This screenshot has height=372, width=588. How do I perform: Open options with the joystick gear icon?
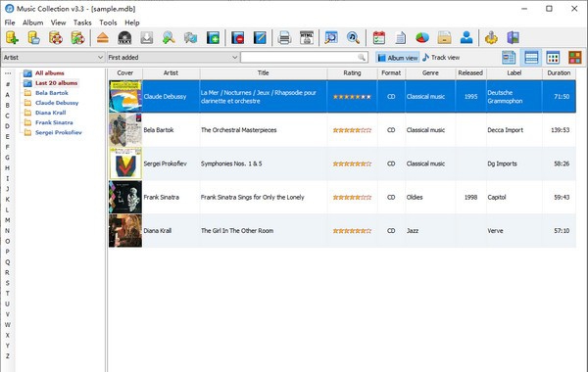coord(491,38)
